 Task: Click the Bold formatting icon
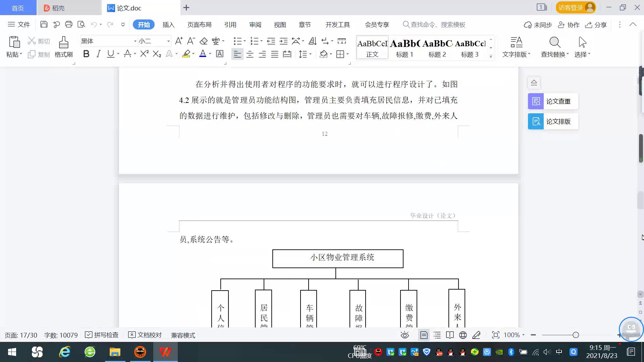[86, 54]
